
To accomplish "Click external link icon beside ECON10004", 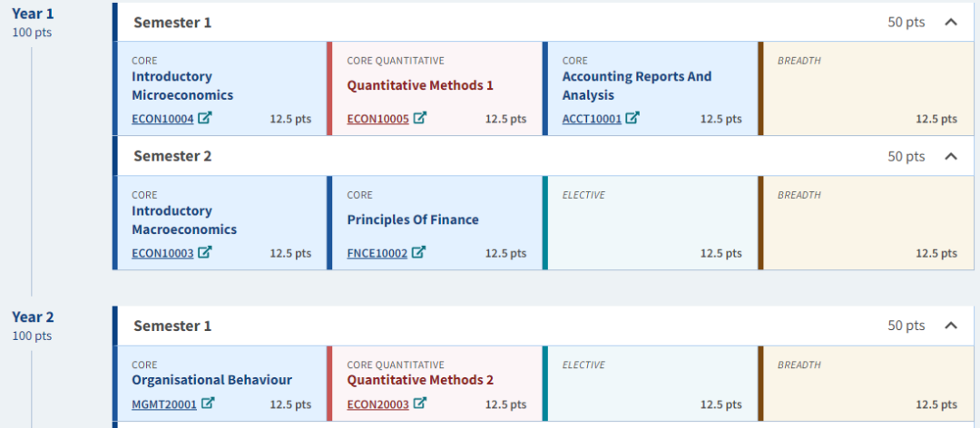I will click(206, 118).
